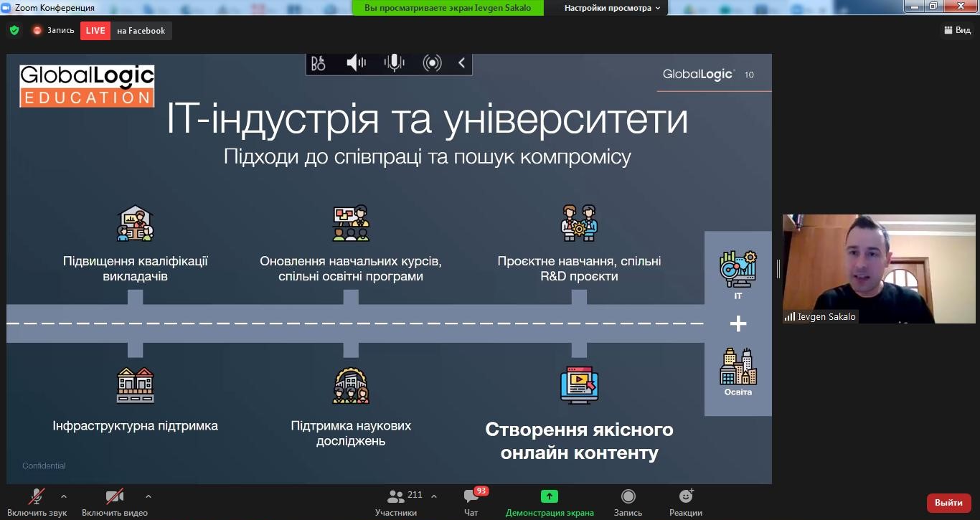Click the Запись record button
Screen dimensions: 980x520
point(628,502)
